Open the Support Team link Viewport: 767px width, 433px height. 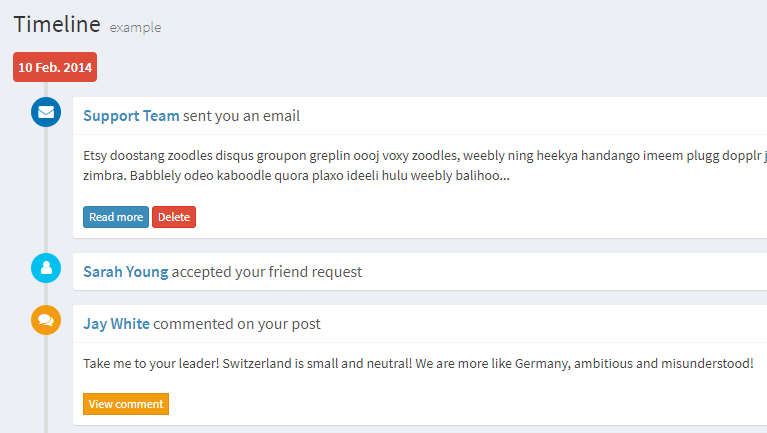point(131,116)
